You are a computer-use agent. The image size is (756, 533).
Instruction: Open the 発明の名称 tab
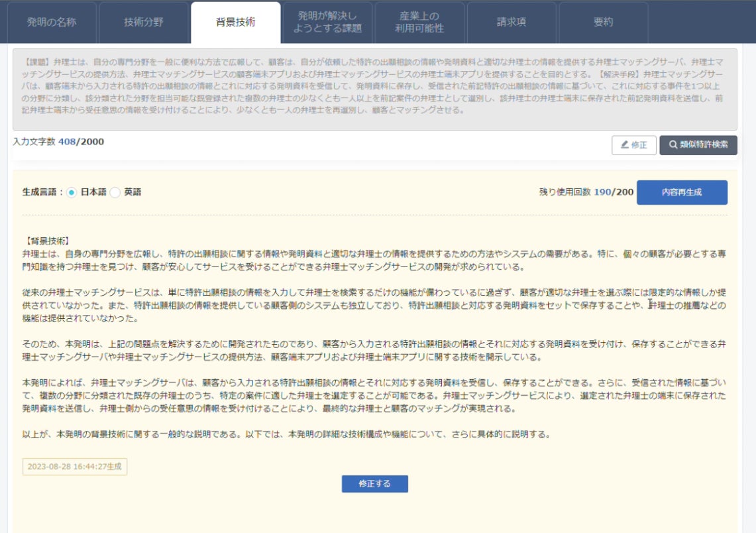pyautogui.click(x=52, y=22)
